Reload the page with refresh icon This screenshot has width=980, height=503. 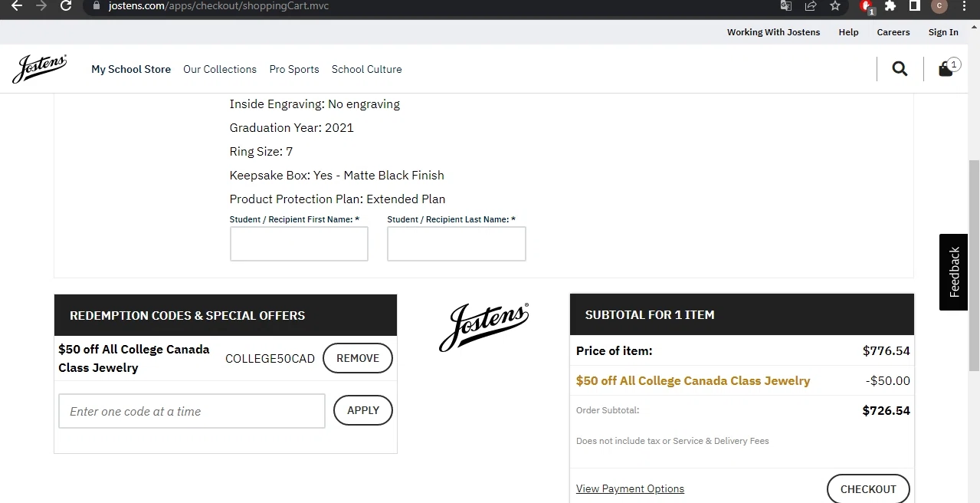(66, 5)
